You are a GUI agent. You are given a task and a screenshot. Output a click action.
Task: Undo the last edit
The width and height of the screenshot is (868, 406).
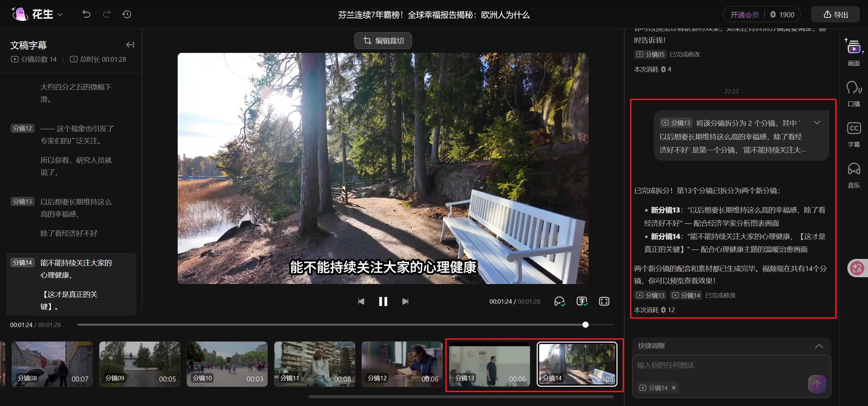(x=87, y=14)
